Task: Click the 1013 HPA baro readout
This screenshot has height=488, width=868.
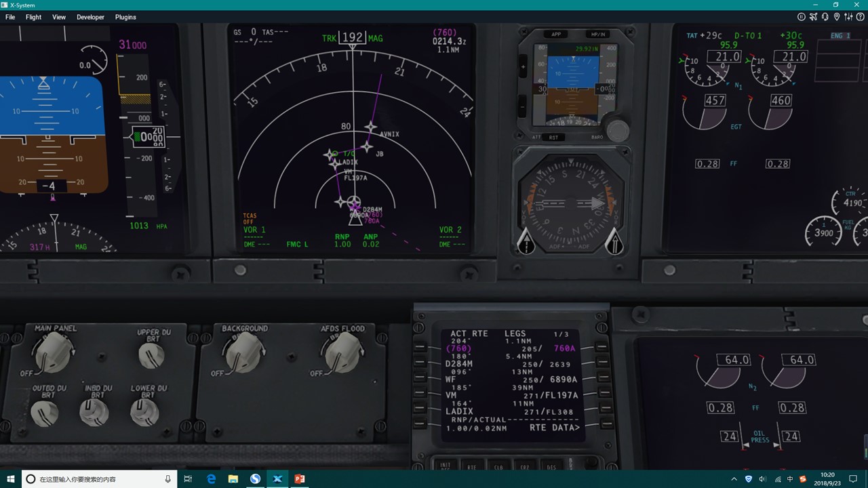Action: (x=149, y=226)
